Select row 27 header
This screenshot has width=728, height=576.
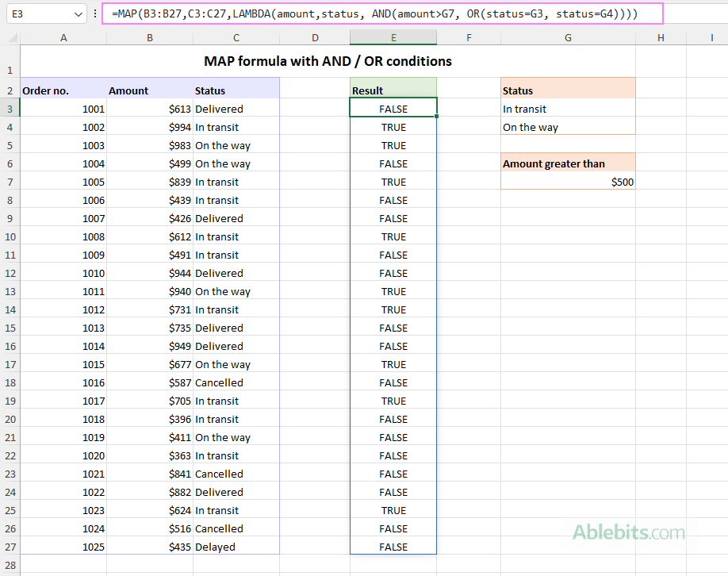click(x=10, y=547)
